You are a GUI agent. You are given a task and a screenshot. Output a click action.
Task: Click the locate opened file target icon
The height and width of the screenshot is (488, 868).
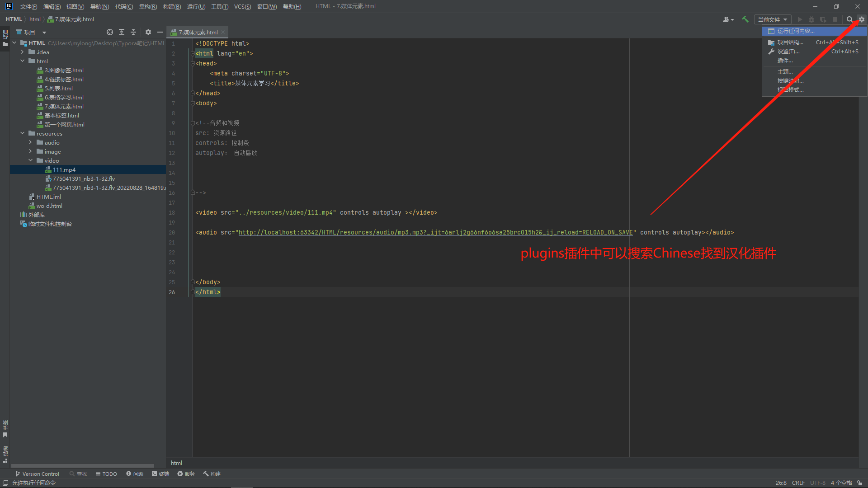110,32
